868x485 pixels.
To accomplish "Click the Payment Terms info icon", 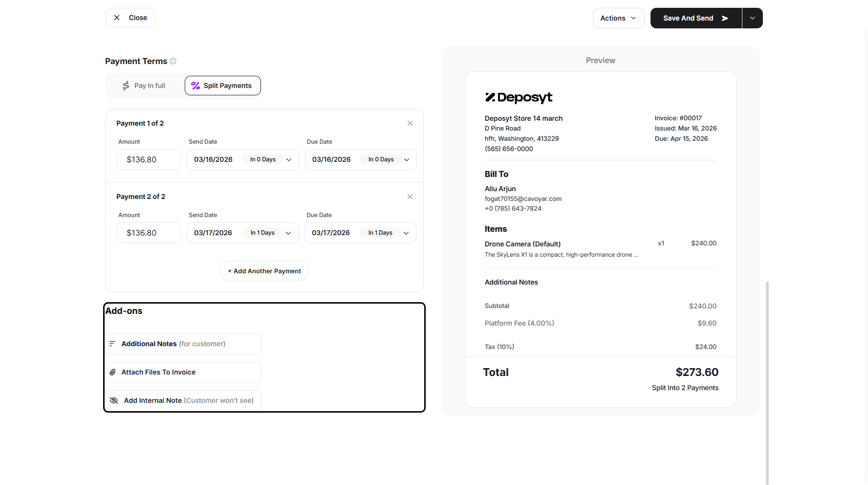I will [173, 61].
